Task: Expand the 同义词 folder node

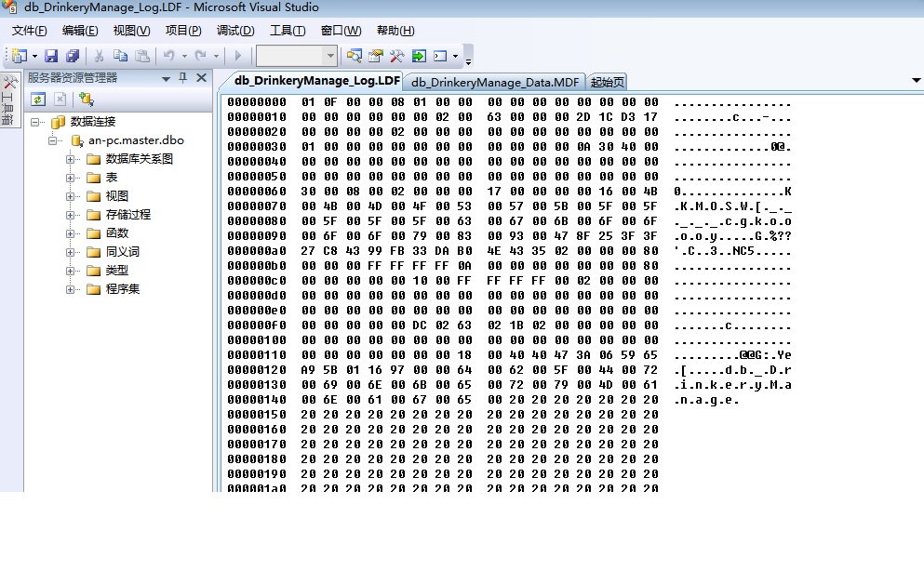Action: tap(70, 252)
